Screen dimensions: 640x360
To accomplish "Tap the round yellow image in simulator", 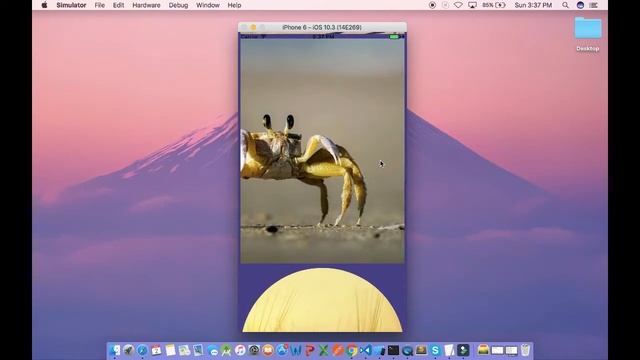I will click(322, 300).
